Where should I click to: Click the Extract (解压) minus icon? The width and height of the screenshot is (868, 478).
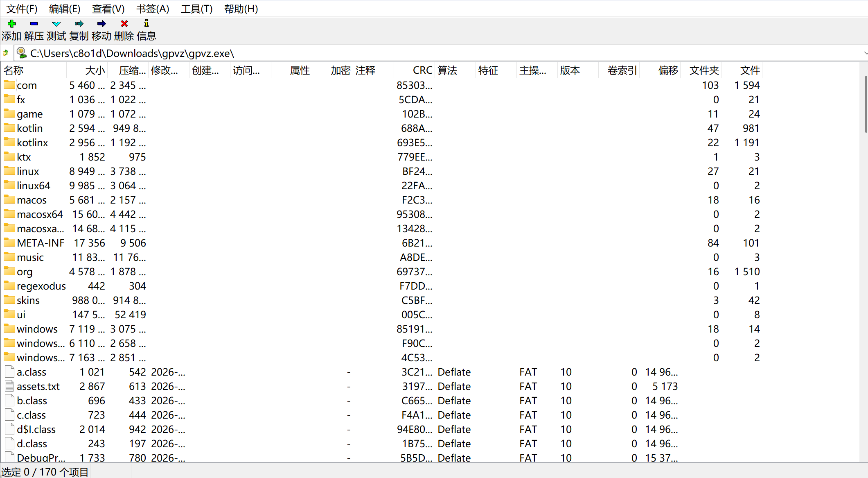tap(34, 24)
